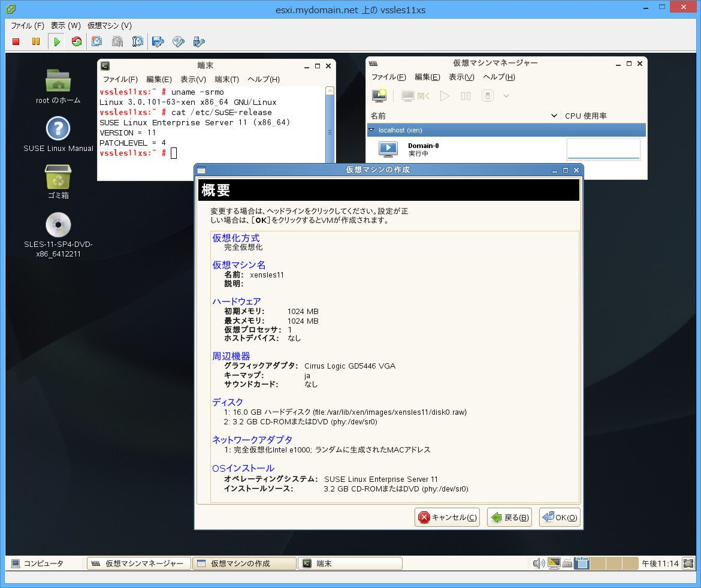Click Domain-0 CPU usage graph
This screenshot has height=588, width=701.
tap(603, 149)
